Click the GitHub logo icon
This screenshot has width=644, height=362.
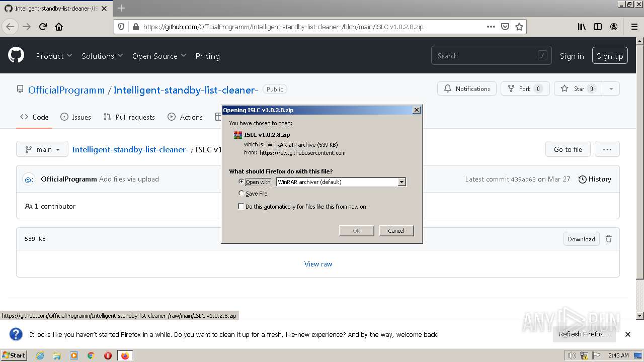pos(16,55)
